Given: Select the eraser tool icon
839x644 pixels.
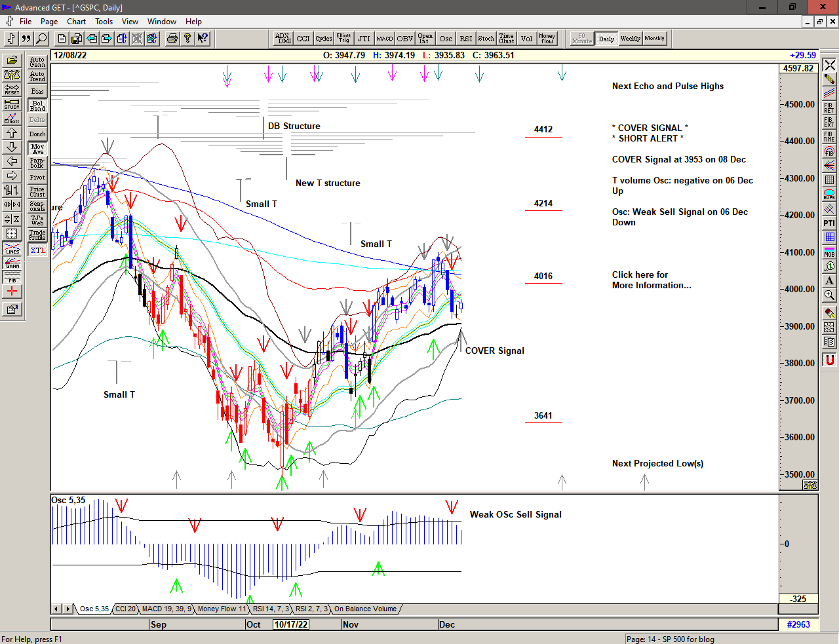Looking at the screenshot, I should coord(829,313).
